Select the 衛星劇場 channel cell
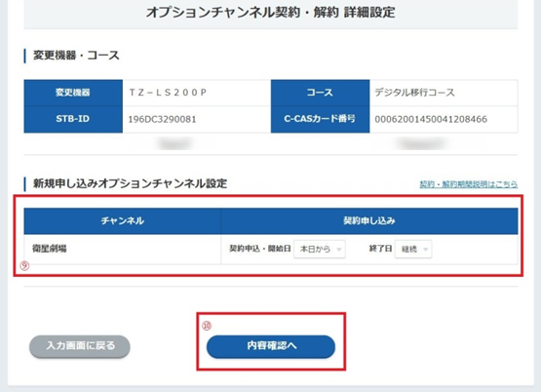Screen dimensions: 541x392 (122, 249)
